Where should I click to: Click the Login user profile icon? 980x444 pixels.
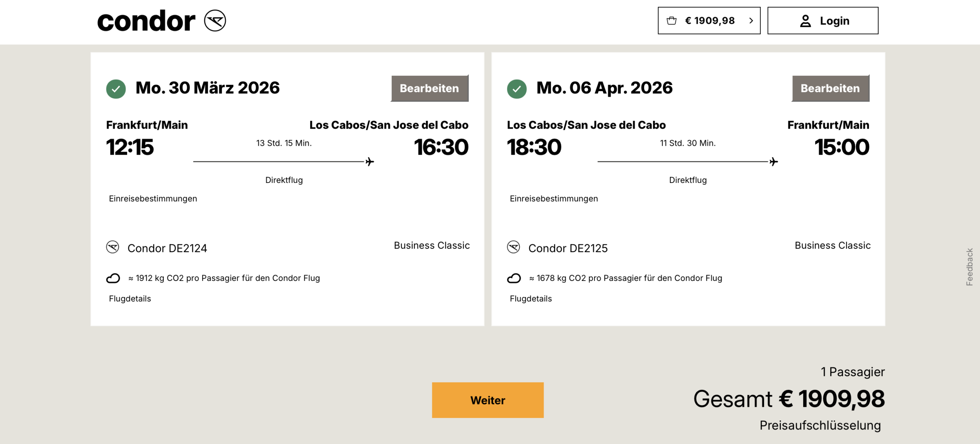(x=805, y=21)
